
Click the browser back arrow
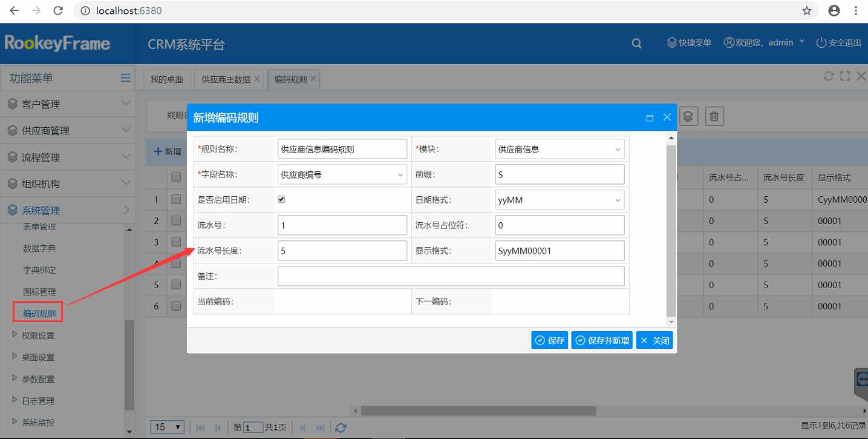pyautogui.click(x=14, y=10)
